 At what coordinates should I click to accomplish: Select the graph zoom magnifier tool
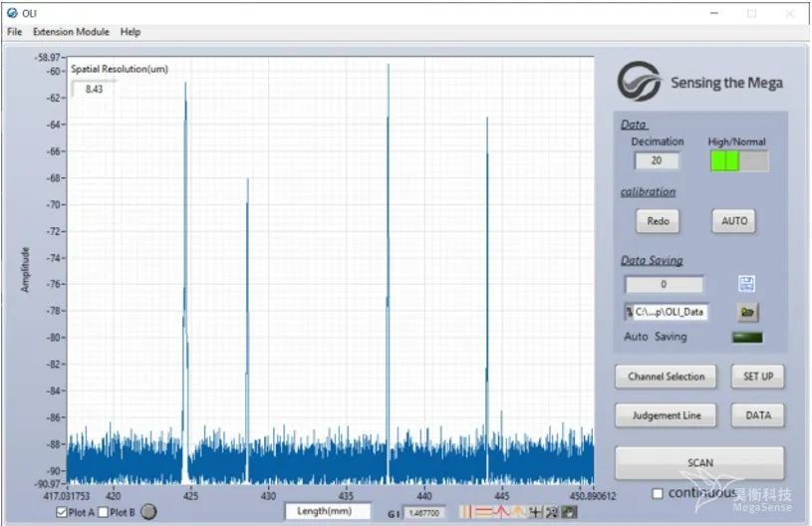pyautogui.click(x=552, y=512)
